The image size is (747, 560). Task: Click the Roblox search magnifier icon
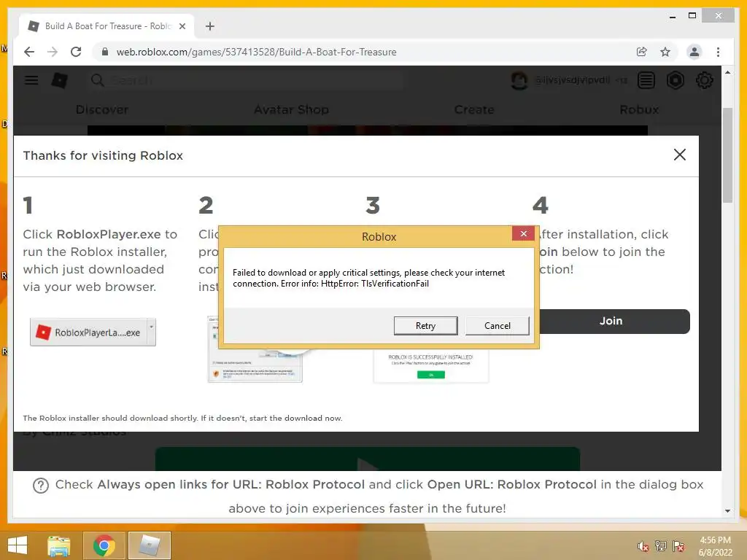click(97, 80)
